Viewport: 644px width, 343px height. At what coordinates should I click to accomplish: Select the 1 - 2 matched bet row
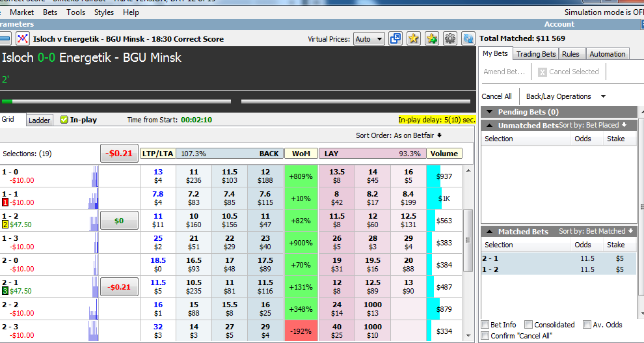click(559, 269)
